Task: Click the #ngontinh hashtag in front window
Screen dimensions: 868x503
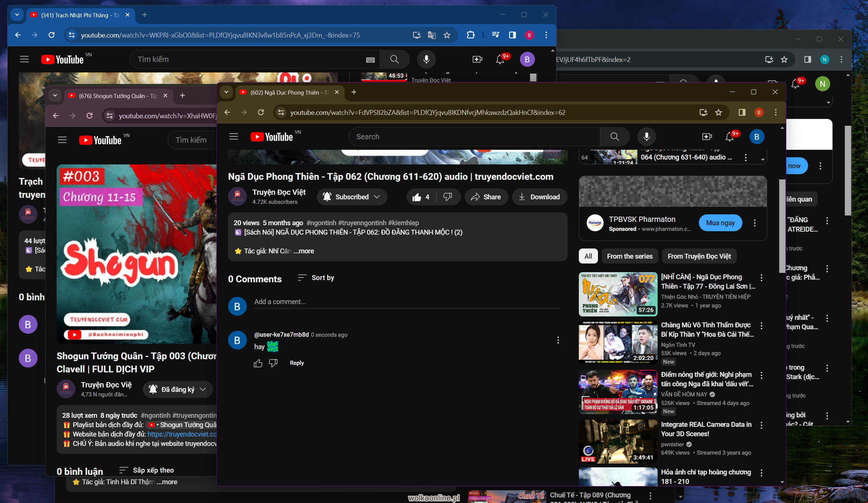Action: click(321, 223)
